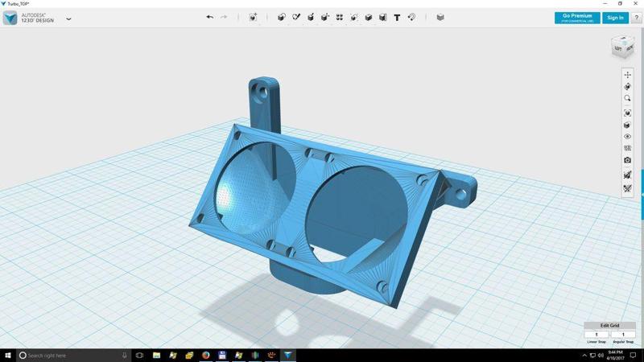Redo the undone action

tap(224, 17)
